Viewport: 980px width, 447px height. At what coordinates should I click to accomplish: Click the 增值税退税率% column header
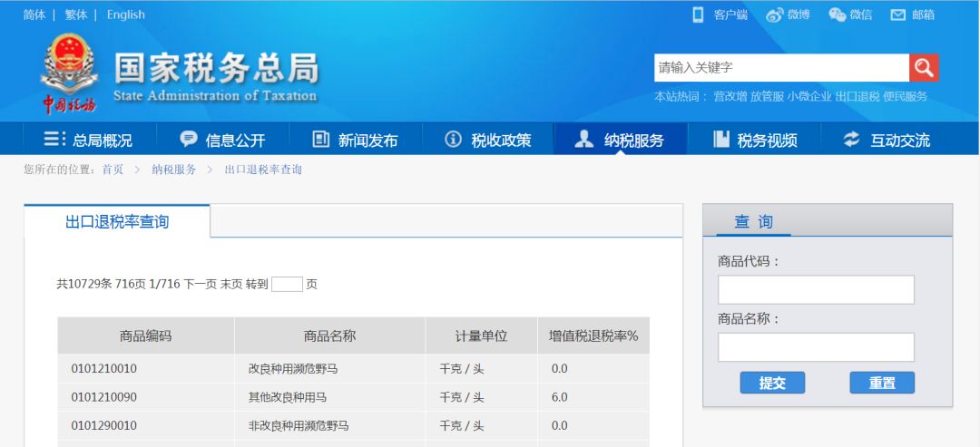tap(593, 335)
